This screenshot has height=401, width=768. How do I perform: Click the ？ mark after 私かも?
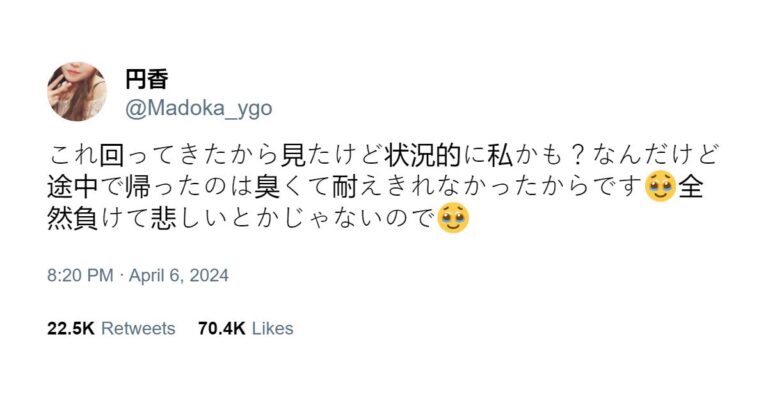pos(578,155)
